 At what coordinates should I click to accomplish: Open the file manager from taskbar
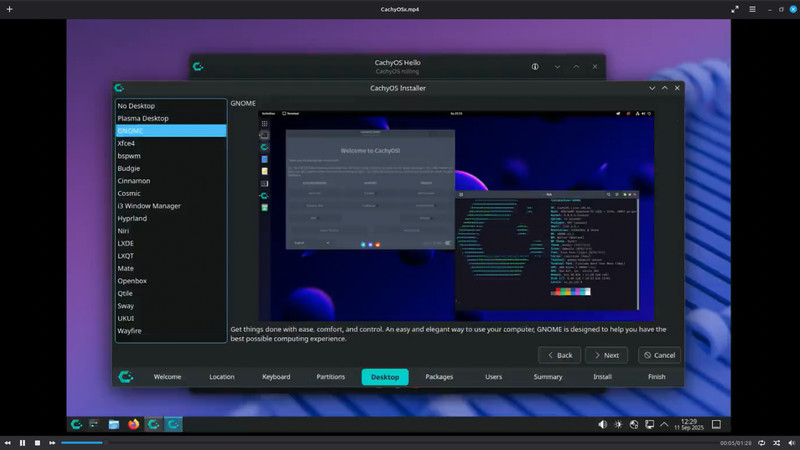coord(114,424)
